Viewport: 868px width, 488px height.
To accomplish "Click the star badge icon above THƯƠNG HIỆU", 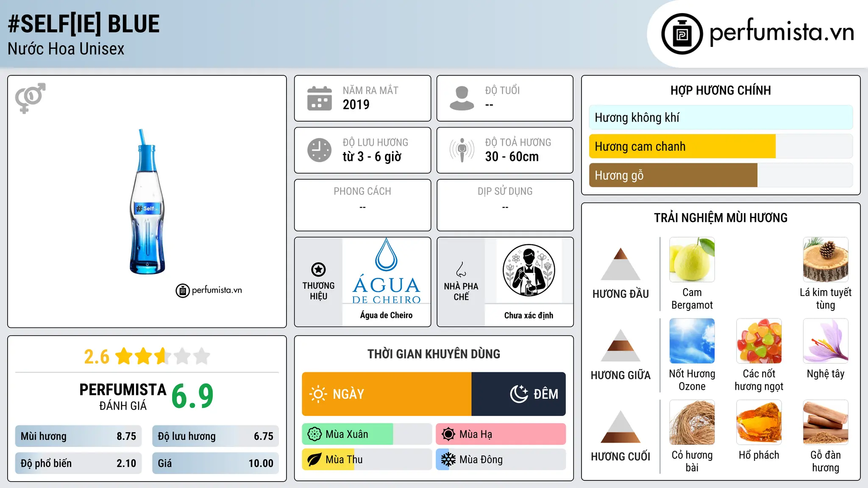I will 318,269.
